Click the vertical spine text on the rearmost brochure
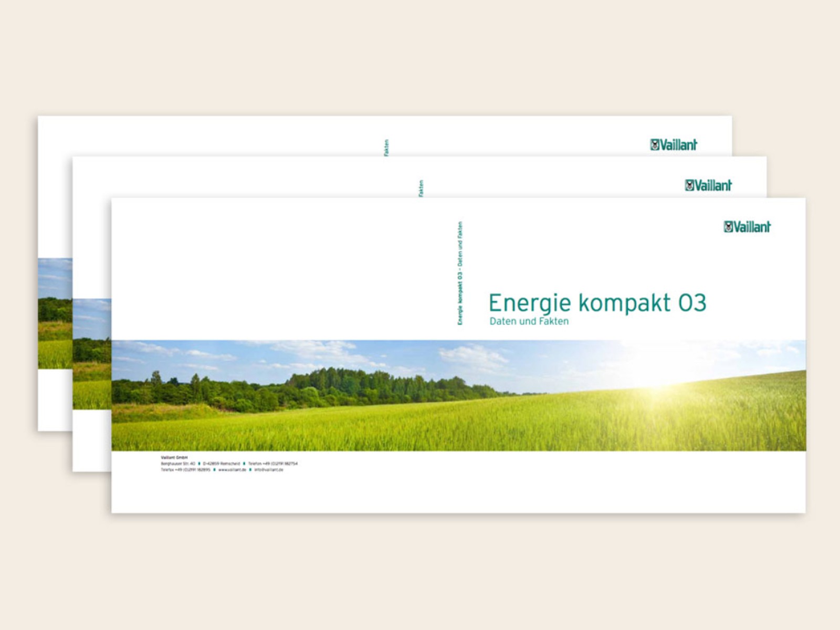840x630 pixels. pos(386,148)
